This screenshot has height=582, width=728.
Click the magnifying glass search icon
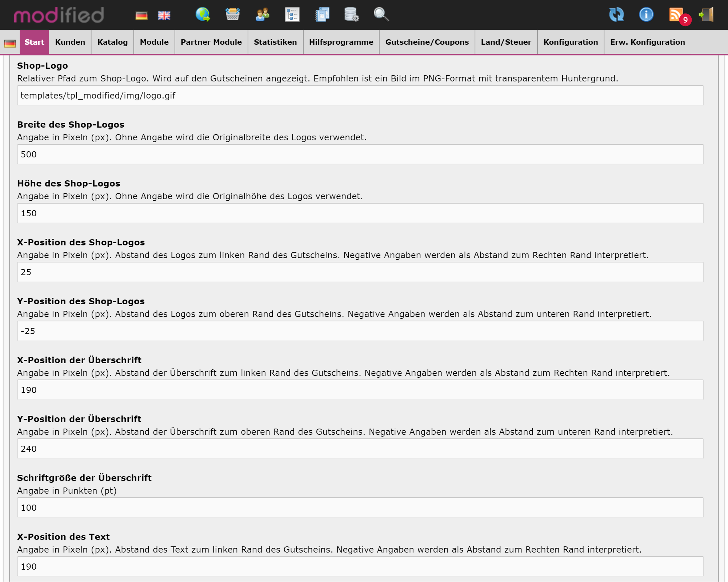pyautogui.click(x=381, y=15)
